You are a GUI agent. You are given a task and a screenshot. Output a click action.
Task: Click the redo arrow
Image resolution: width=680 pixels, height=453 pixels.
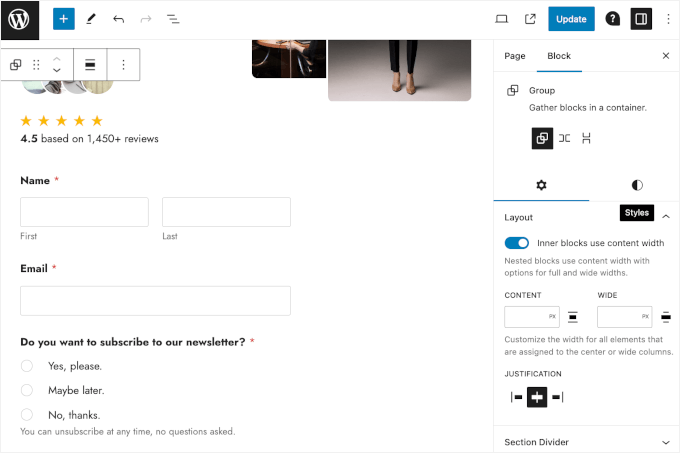coord(146,19)
